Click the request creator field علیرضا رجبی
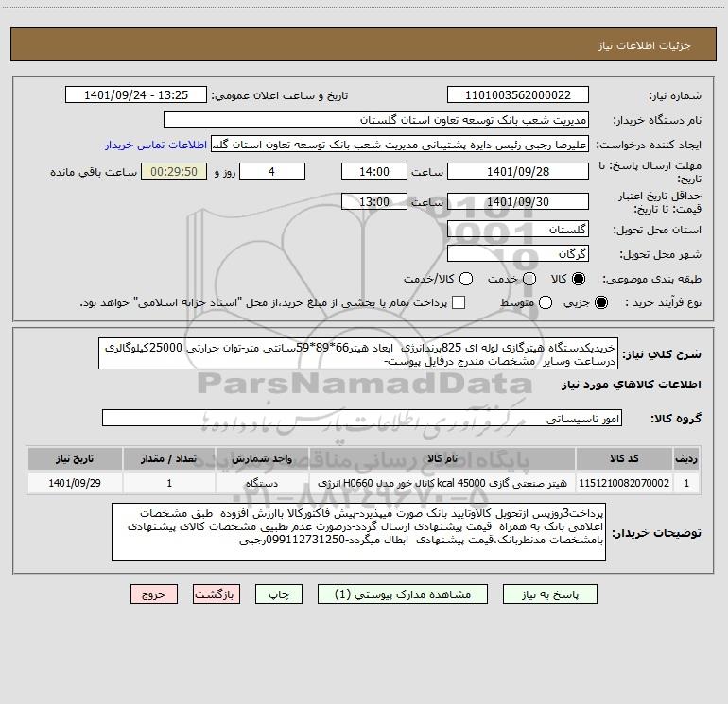This screenshot has width=728, height=704. click(400, 145)
